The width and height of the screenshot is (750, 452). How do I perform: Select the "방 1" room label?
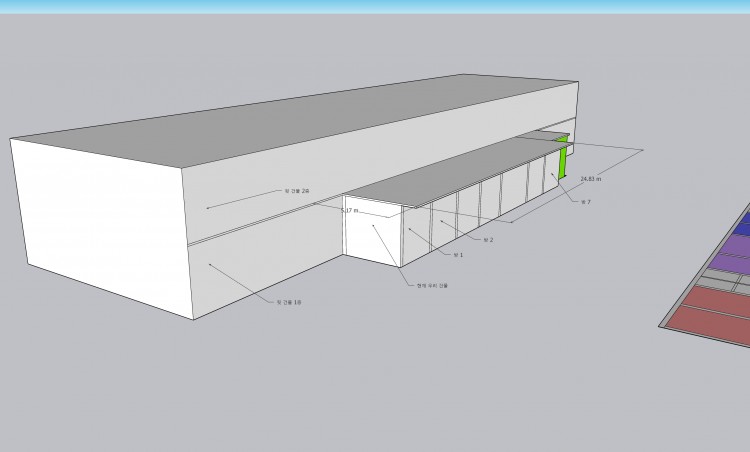point(458,256)
